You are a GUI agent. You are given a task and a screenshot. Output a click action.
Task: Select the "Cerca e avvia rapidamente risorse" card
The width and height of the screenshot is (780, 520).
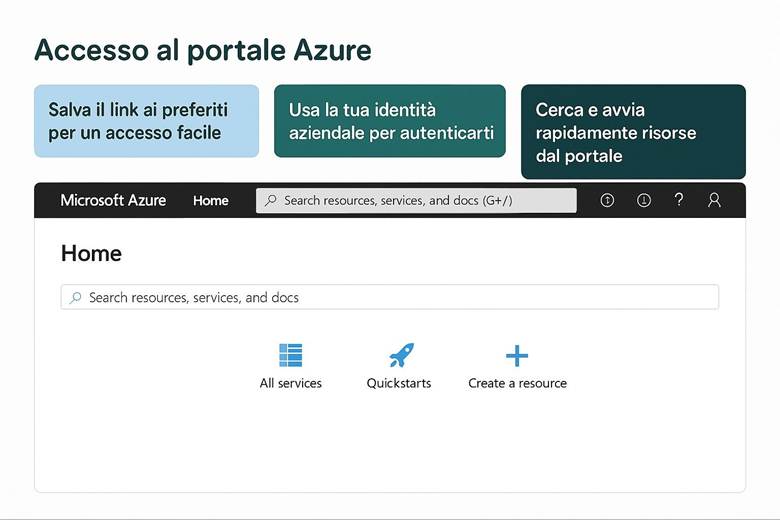633,132
